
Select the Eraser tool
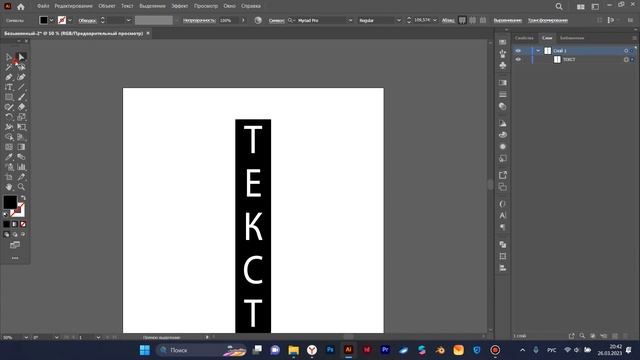coord(21,107)
